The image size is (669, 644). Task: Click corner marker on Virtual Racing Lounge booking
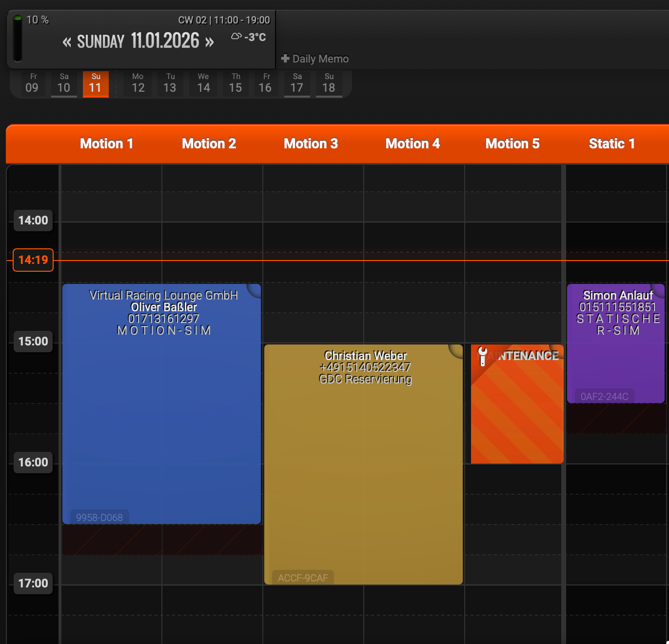[x=255, y=290]
